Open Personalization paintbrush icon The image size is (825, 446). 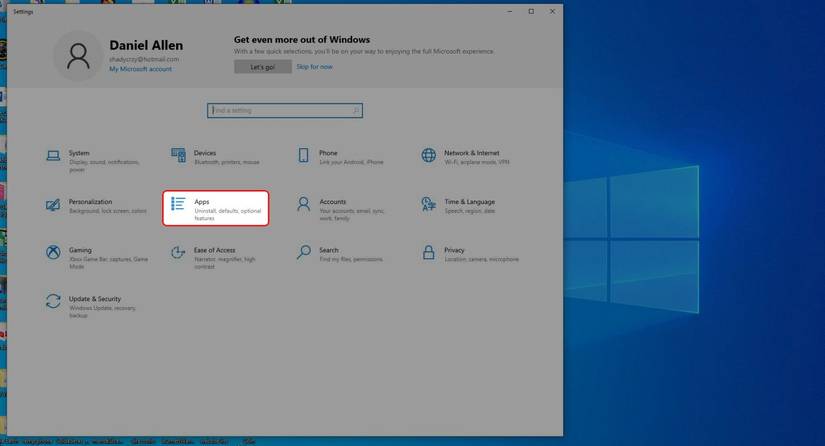click(x=53, y=204)
